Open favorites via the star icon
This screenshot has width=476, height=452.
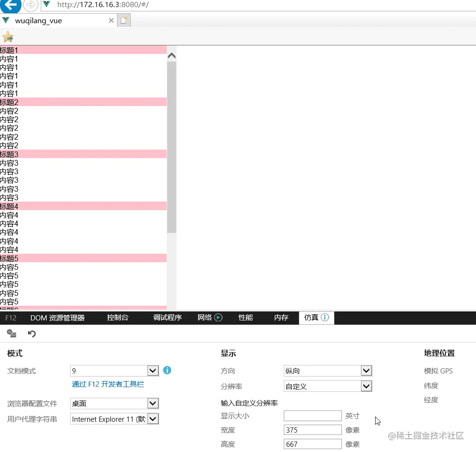(x=8, y=36)
